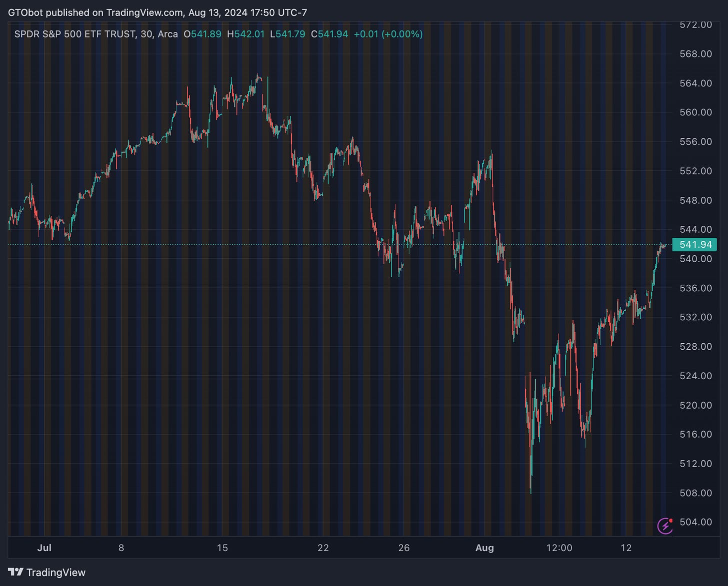Click the 528.00 price axis label
Screen dimensions: 728x586
pos(695,346)
